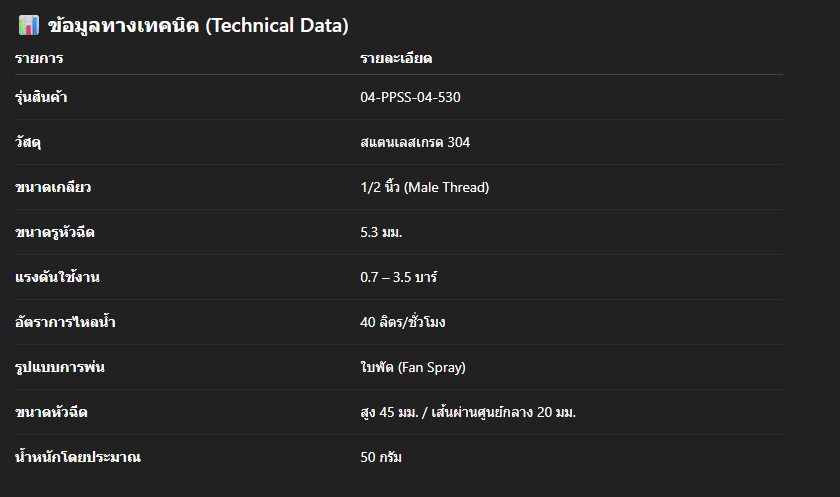
Task: Click the "0.7 – 3.5 บาร์" pressure value
Action: 401,277
